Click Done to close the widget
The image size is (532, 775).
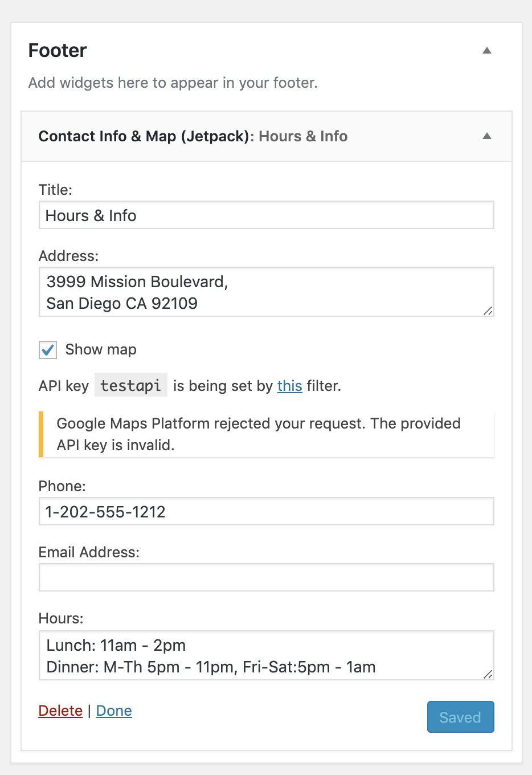point(113,711)
